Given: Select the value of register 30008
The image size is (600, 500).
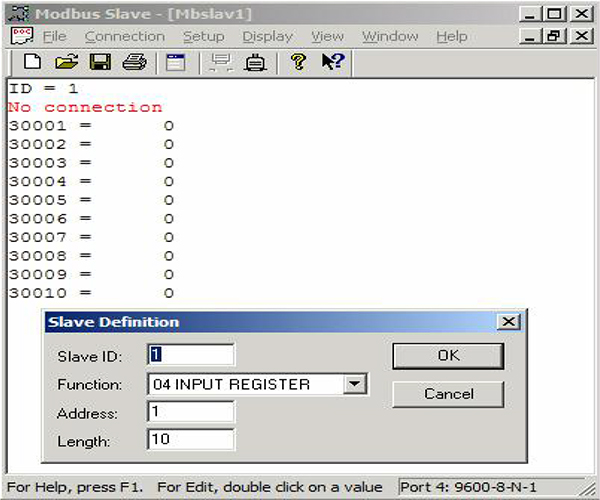Looking at the screenshot, I should (x=169, y=256).
